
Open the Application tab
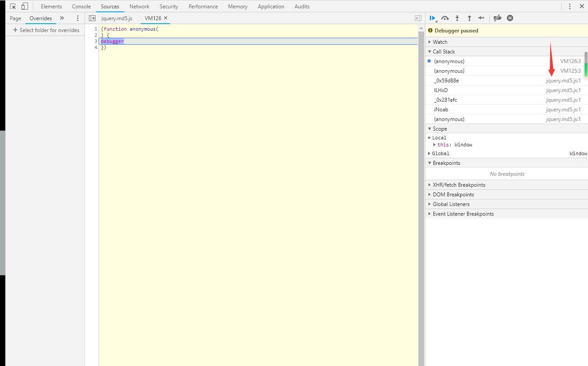(271, 7)
